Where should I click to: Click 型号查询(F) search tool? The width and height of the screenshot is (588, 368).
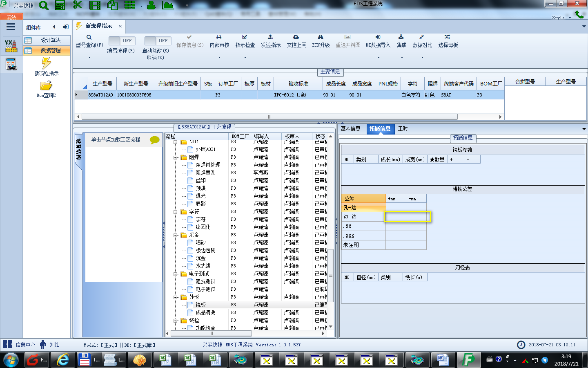tap(89, 41)
